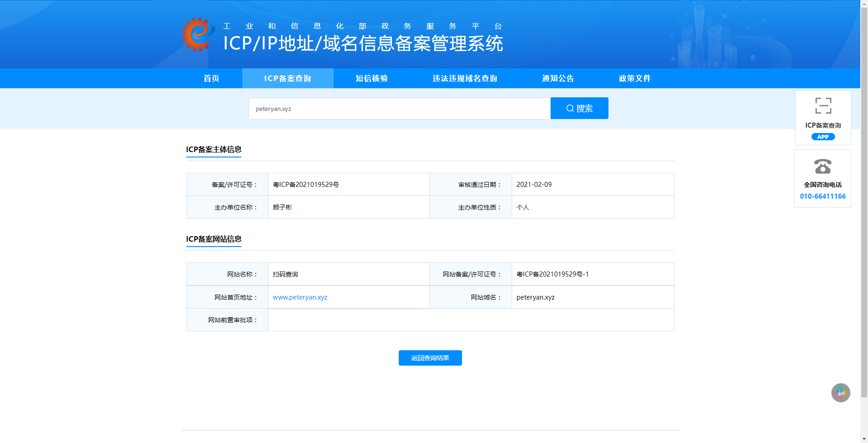Click the 返回查询结果 button
Viewport: 868px width, 443px height.
tap(430, 358)
